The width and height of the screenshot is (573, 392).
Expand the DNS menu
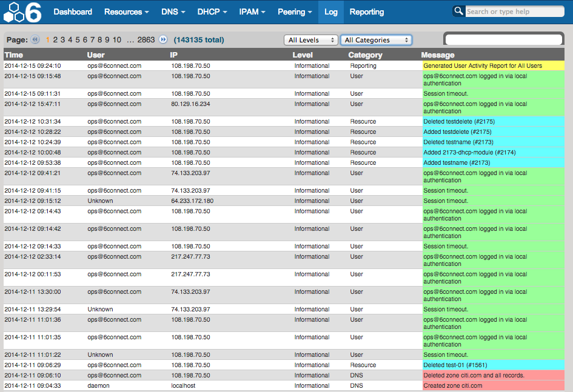pyautogui.click(x=173, y=12)
